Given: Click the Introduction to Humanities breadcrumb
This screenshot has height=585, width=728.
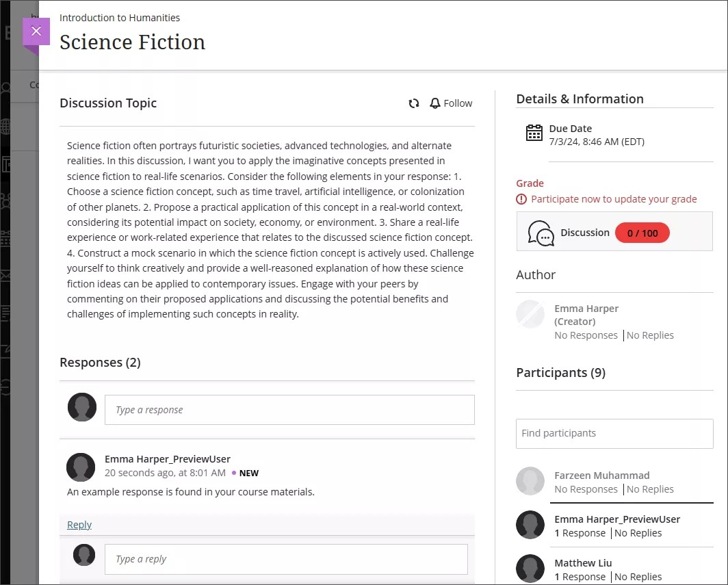Looking at the screenshot, I should [x=120, y=18].
